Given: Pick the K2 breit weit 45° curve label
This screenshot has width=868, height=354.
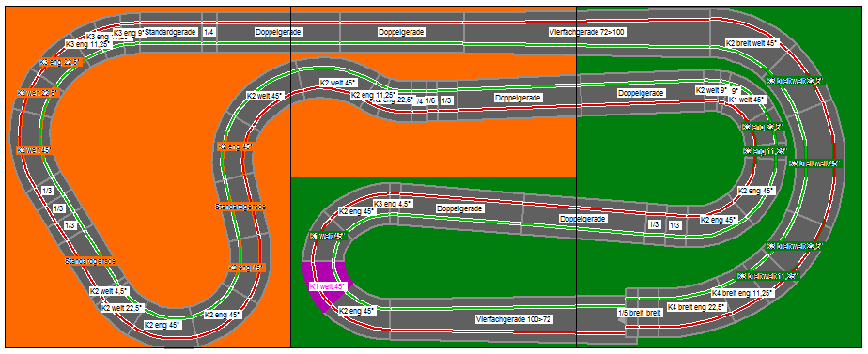Looking at the screenshot, I should [752, 42].
